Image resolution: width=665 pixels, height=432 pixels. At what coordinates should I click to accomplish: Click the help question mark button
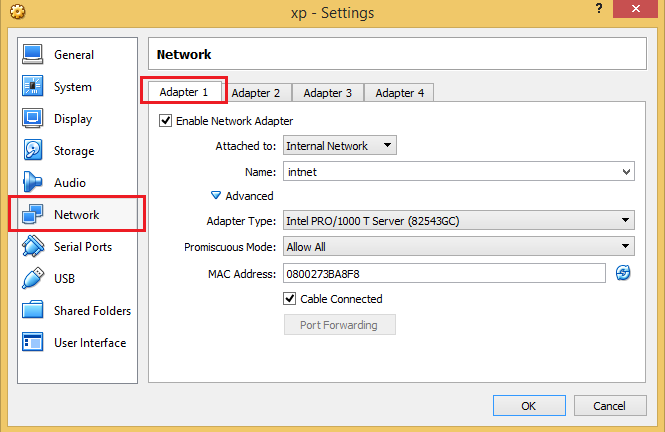598,8
